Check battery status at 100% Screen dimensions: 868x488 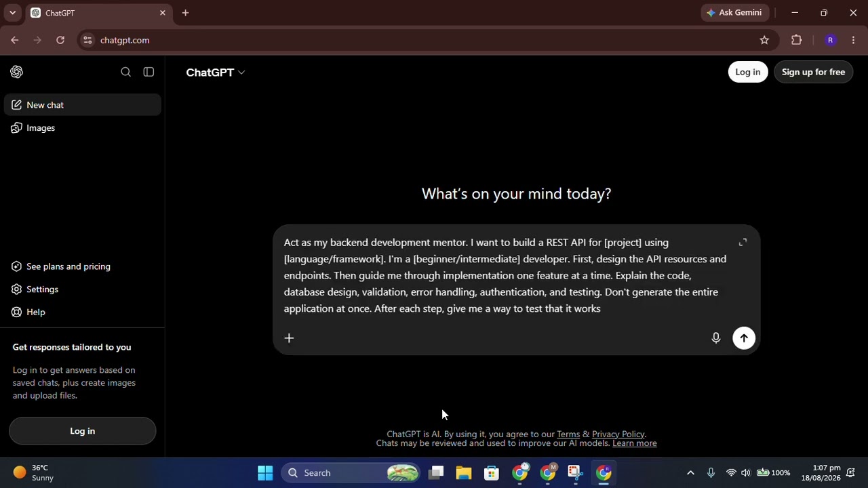pos(773,473)
